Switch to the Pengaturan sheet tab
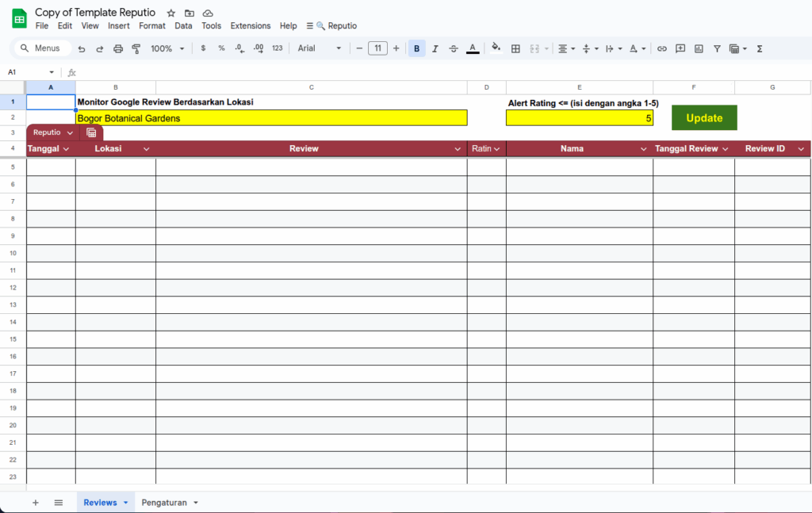The image size is (812, 513). pyautogui.click(x=169, y=503)
